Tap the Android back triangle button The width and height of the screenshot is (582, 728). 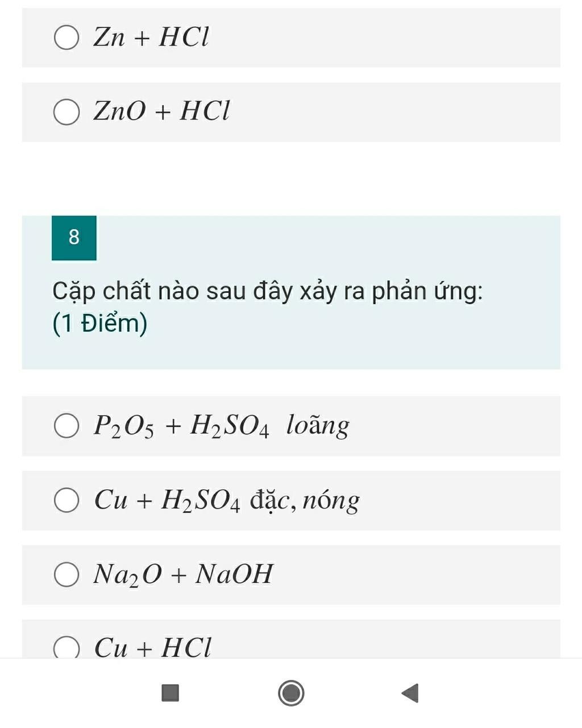tap(410, 693)
